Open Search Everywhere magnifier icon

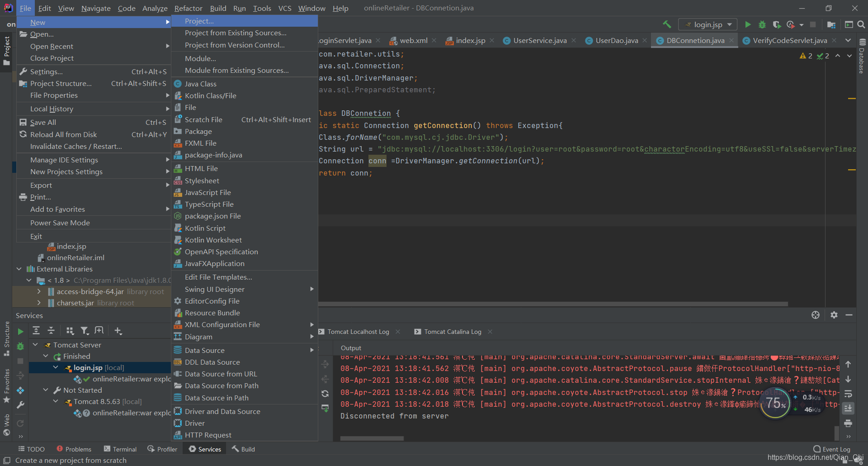coord(861,24)
